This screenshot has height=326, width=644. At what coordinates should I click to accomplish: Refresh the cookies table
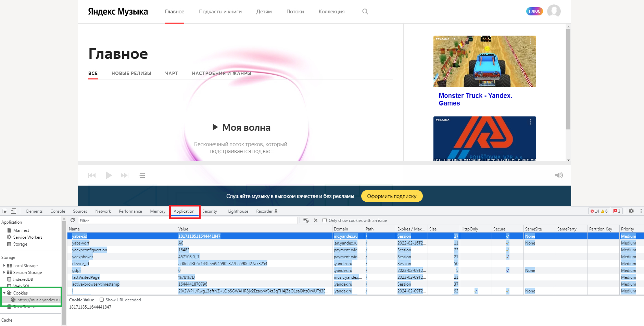pyautogui.click(x=73, y=220)
